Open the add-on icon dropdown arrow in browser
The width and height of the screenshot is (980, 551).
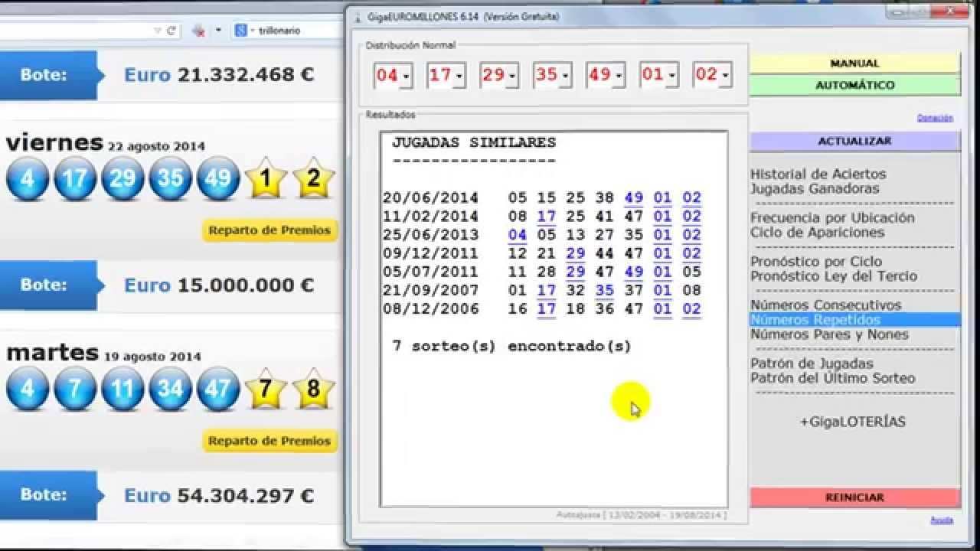[218, 31]
